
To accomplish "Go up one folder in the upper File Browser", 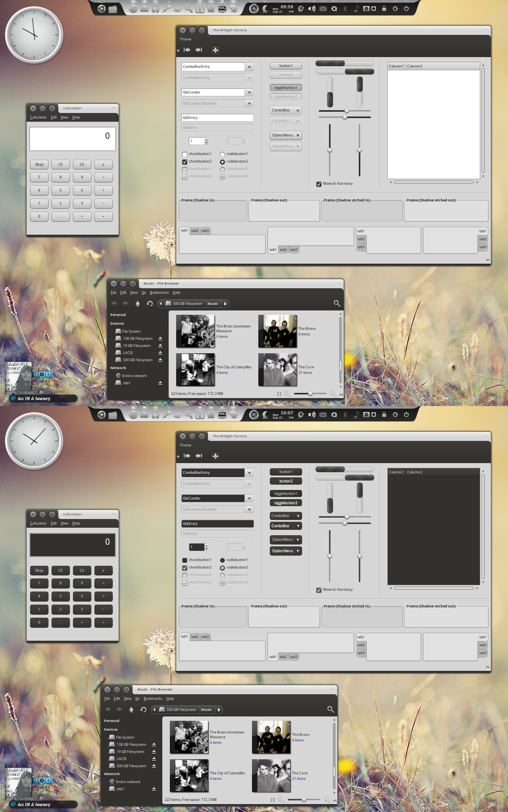I will pos(138,303).
